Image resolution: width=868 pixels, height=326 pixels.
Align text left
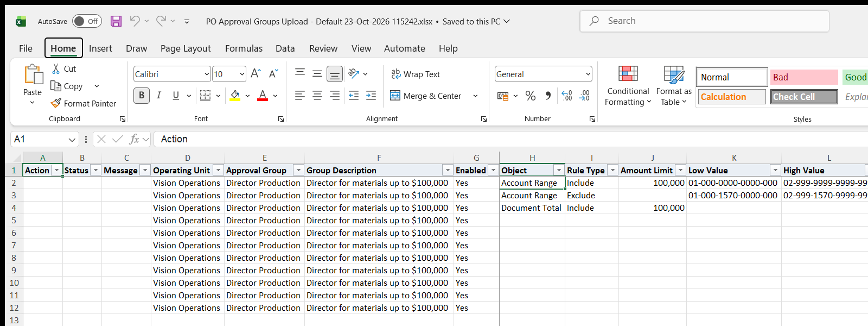pyautogui.click(x=300, y=96)
